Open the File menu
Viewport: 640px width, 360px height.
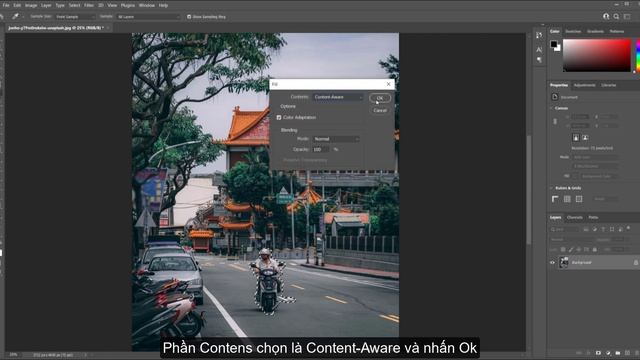(6, 5)
